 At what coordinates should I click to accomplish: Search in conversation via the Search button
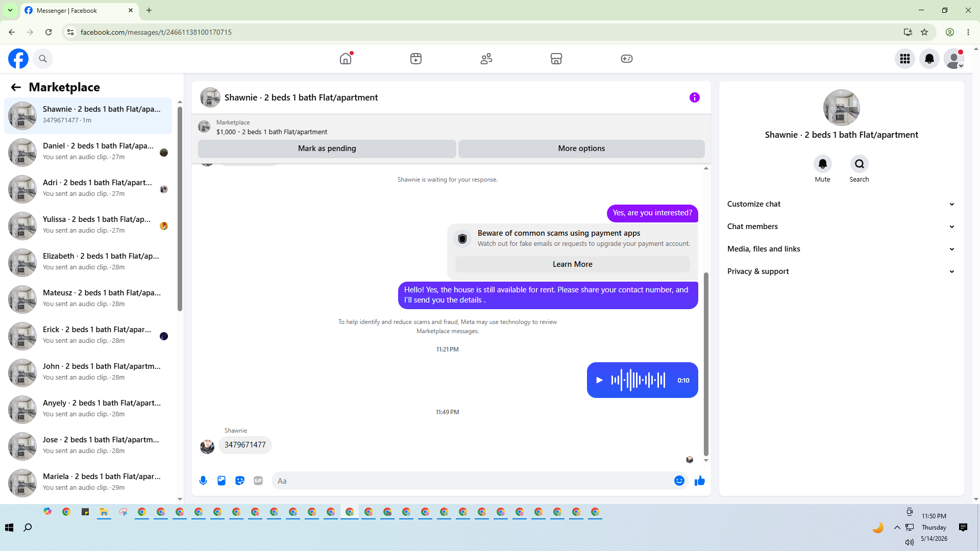[860, 164]
